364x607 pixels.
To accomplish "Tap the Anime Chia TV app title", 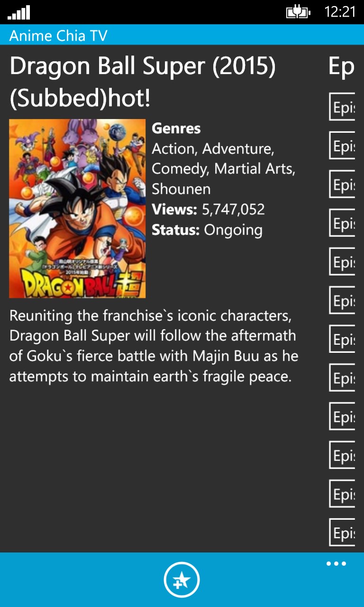I will point(58,36).
